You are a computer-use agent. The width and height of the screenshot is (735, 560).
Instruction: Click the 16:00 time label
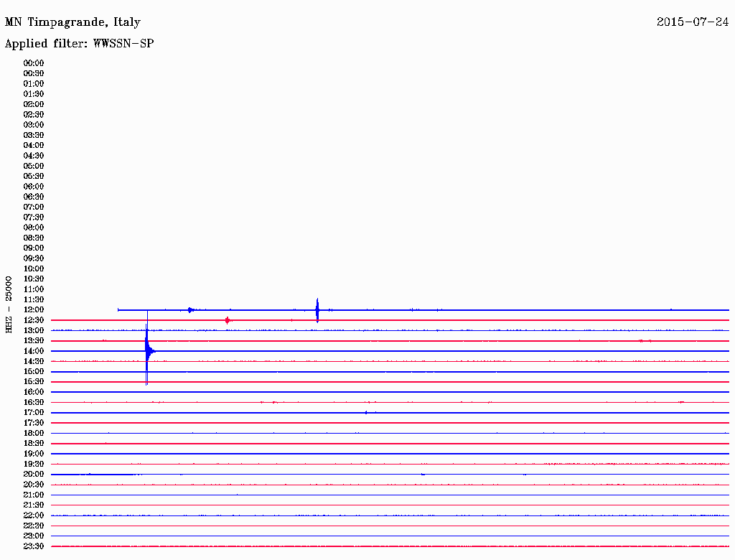33,392
